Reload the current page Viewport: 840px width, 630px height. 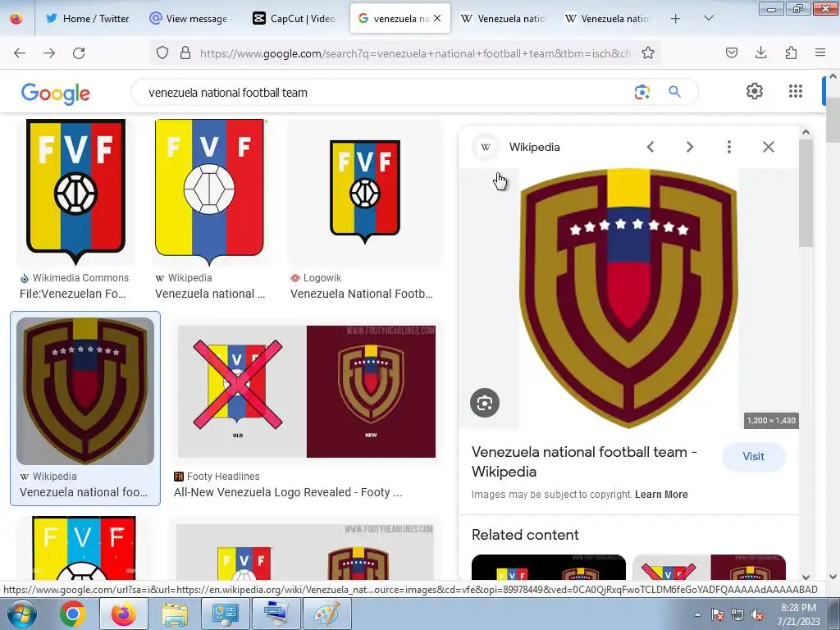[x=79, y=52]
